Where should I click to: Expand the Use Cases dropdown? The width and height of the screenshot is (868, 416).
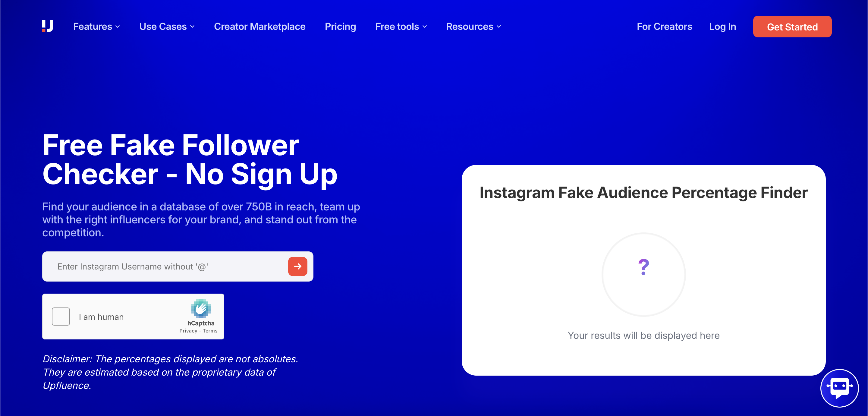coord(166,27)
